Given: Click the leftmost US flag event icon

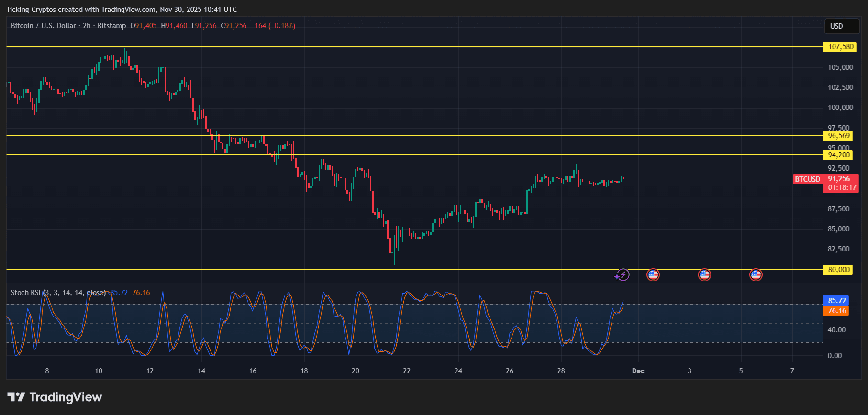Looking at the screenshot, I should [653, 275].
